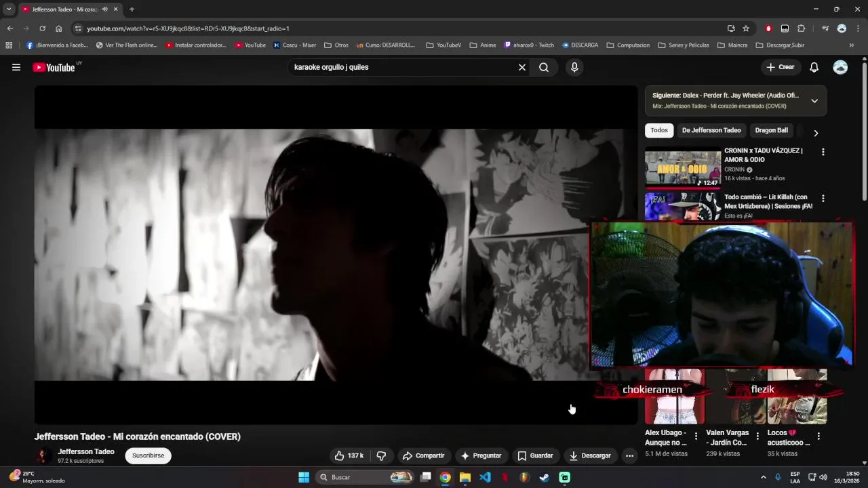Screen dimensions: 868x488
Task: Open the Anime bookmarks folder
Action: point(483,45)
